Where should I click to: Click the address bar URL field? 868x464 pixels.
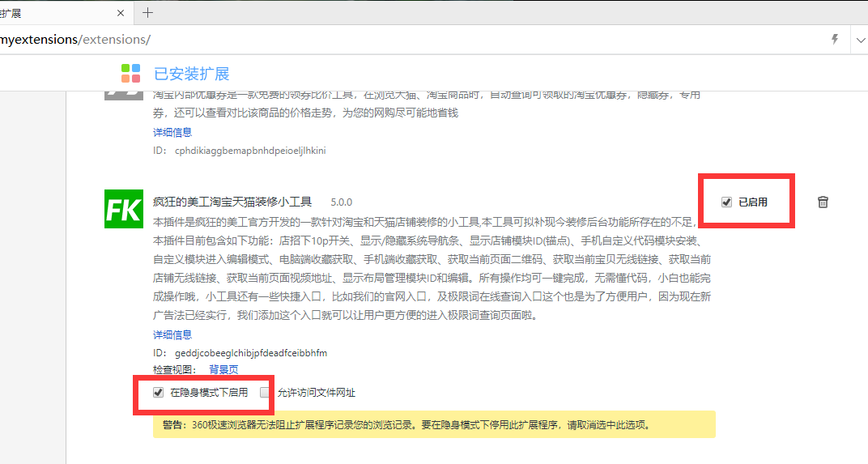click(x=410, y=40)
